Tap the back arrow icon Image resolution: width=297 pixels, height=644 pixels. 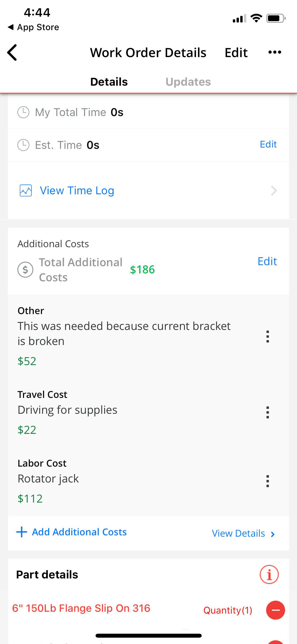click(12, 52)
